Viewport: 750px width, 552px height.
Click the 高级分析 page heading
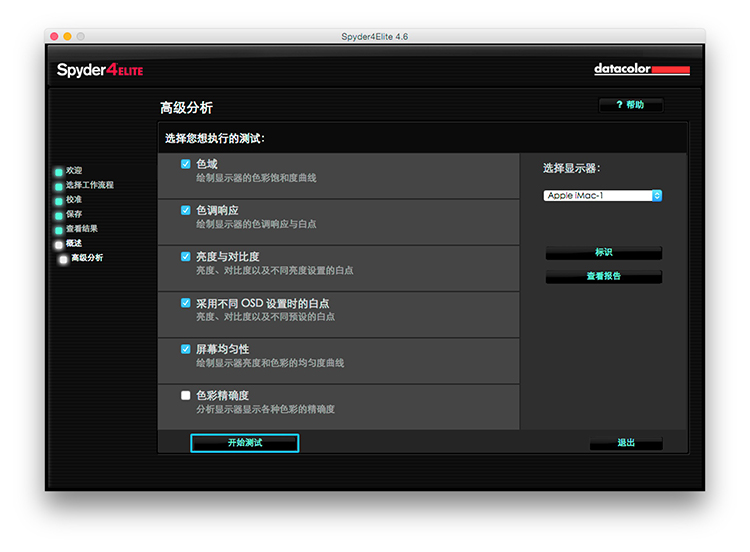(186, 108)
